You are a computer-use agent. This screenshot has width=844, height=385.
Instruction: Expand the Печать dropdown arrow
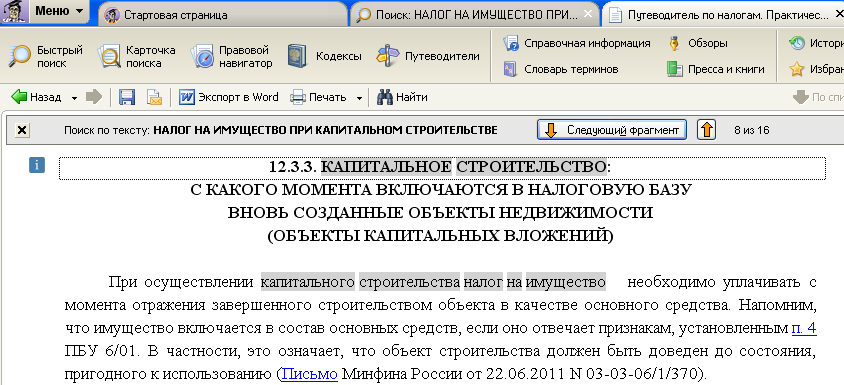(359, 98)
